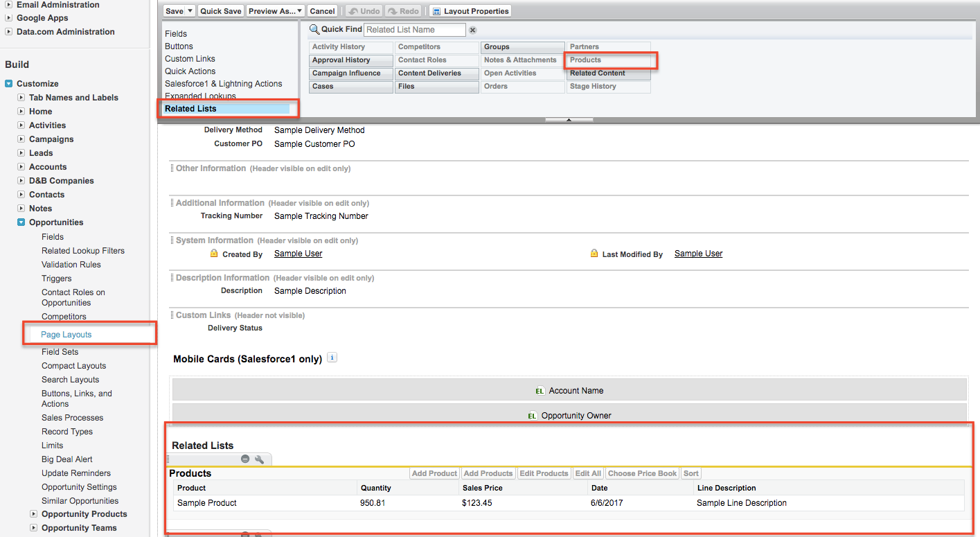980x537 pixels.
Task: Expand the Opportunity Products sidebar node
Action: (x=34, y=514)
